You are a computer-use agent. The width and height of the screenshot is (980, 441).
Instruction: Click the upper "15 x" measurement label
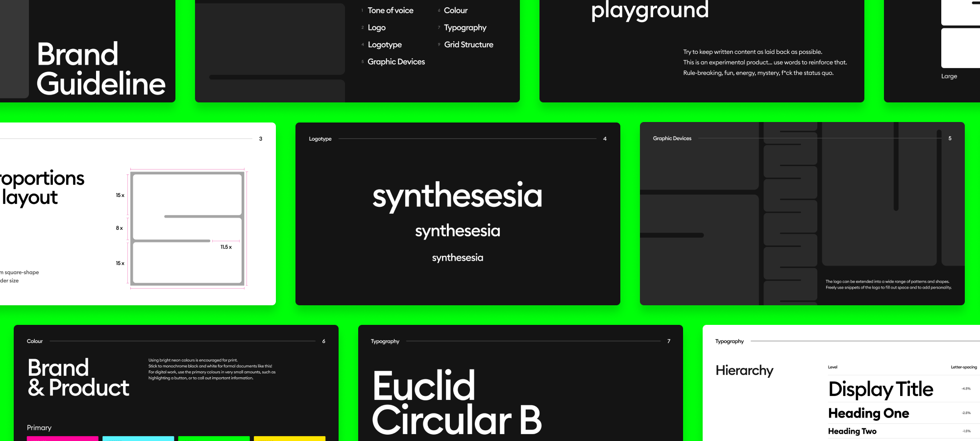[120, 196]
